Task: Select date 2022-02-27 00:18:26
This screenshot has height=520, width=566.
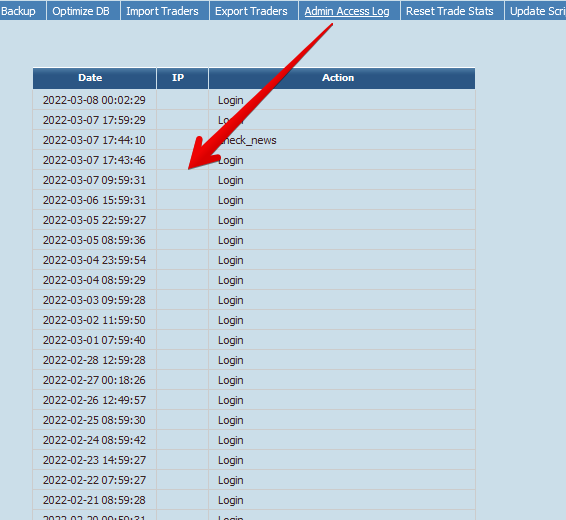Action: pyautogui.click(x=94, y=380)
